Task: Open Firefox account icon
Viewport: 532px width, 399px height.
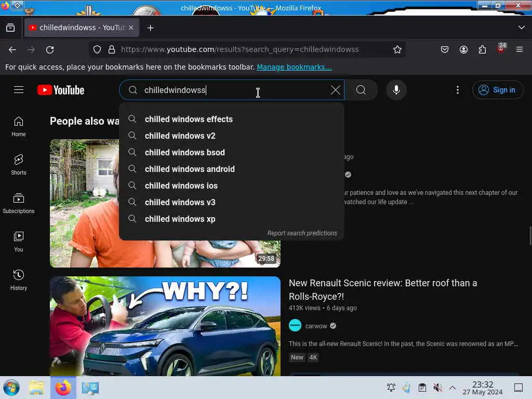Action: [x=463, y=49]
